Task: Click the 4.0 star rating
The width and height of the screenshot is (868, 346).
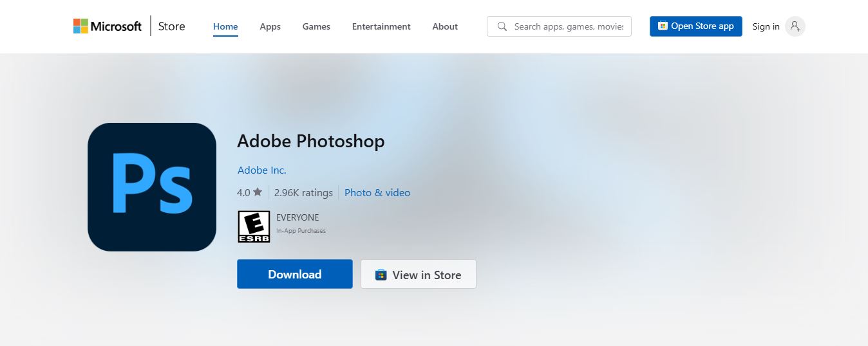Action: point(250,192)
